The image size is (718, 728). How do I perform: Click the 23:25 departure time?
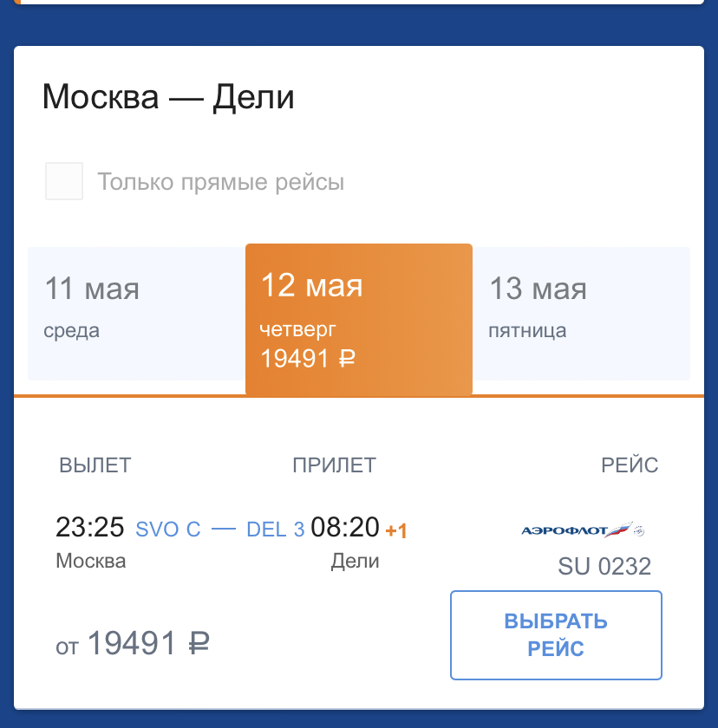click(x=92, y=527)
